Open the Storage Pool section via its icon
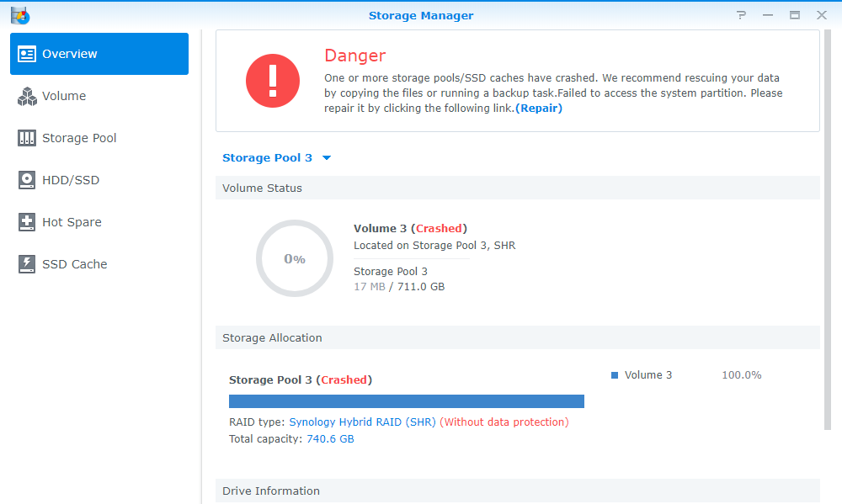This screenshot has height=504, width=842. pyautogui.click(x=27, y=138)
